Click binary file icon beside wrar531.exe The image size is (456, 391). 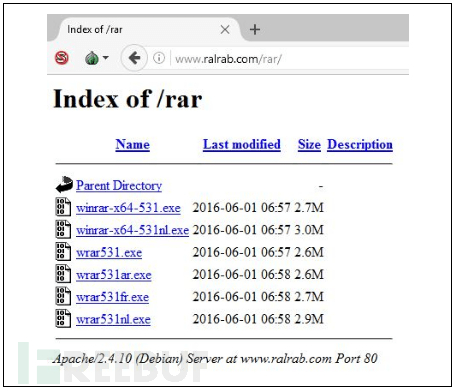tap(63, 251)
